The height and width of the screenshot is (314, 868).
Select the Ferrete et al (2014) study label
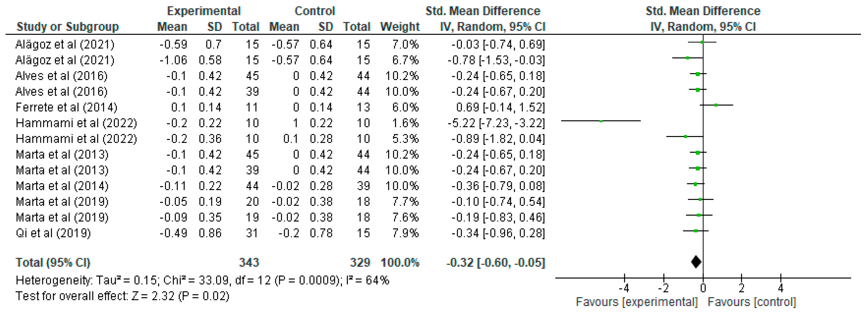66,107
